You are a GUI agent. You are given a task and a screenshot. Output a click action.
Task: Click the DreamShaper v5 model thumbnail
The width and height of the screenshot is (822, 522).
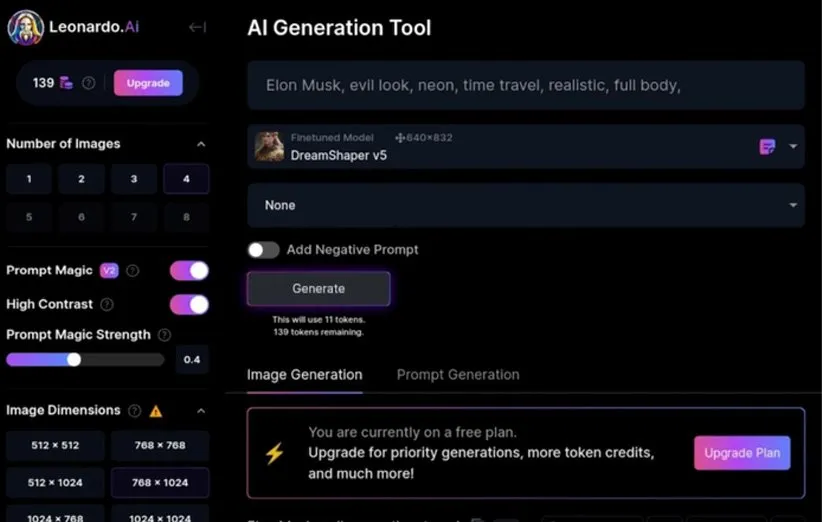269,146
